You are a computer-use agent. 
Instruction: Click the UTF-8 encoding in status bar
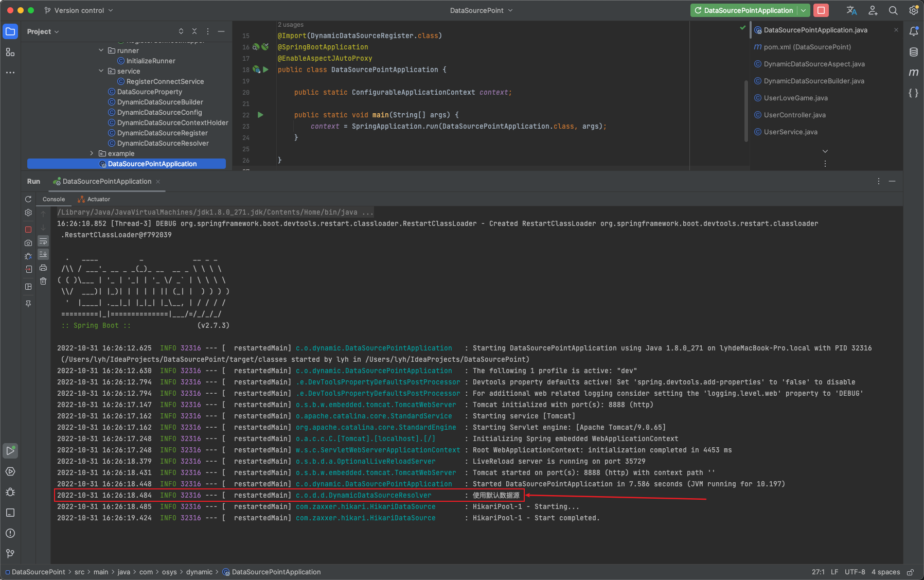pos(855,572)
